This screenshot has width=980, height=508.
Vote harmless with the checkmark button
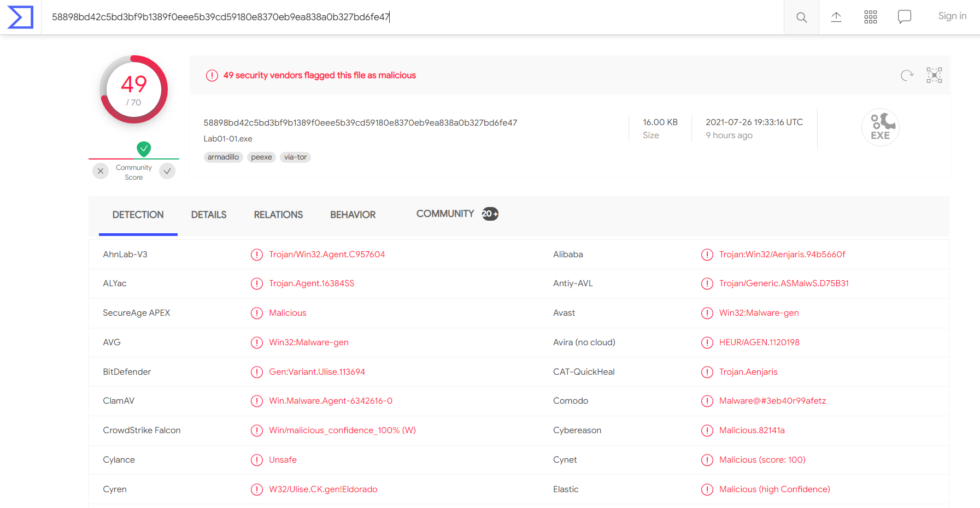[167, 171]
